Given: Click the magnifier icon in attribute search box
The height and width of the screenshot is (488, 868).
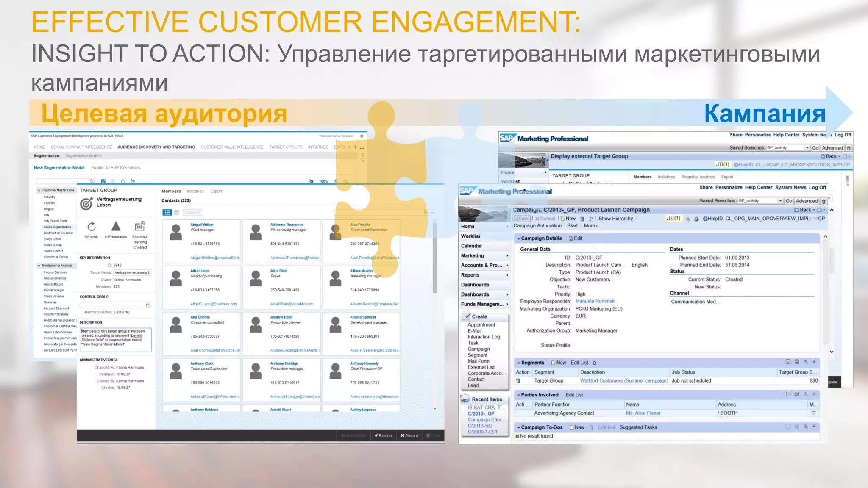Looking at the screenshot, I should [x=92, y=181].
